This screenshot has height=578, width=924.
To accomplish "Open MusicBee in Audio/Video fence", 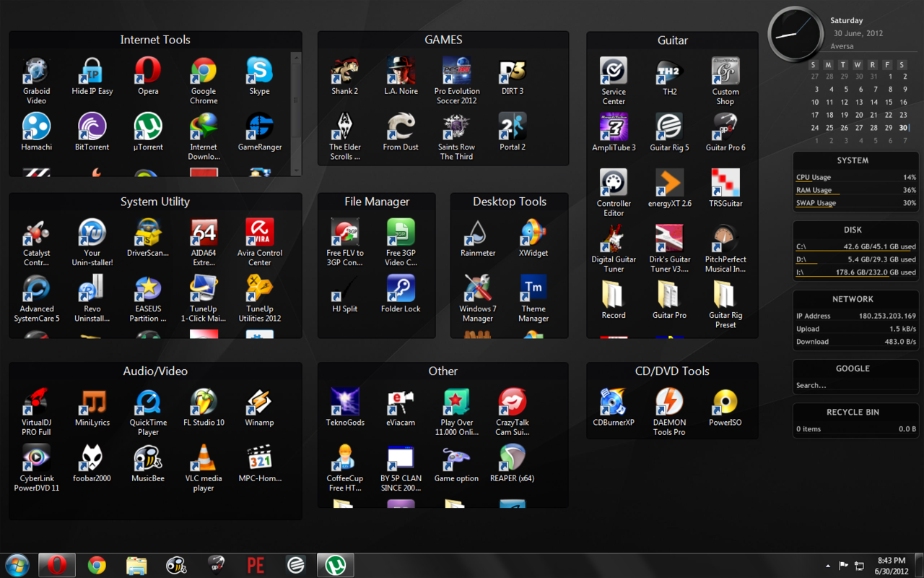I will tap(148, 463).
